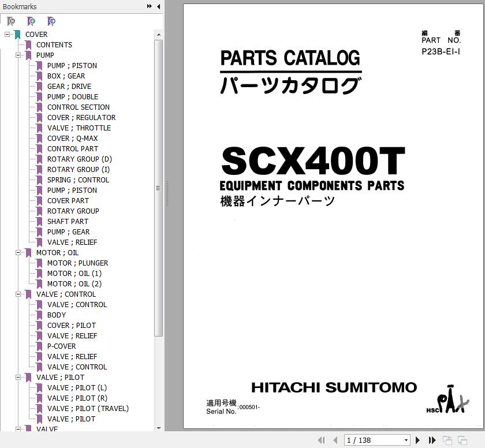Collapse the VALVE ; PILOT parent group
Image resolution: width=485 pixels, height=448 pixels.
point(18,377)
